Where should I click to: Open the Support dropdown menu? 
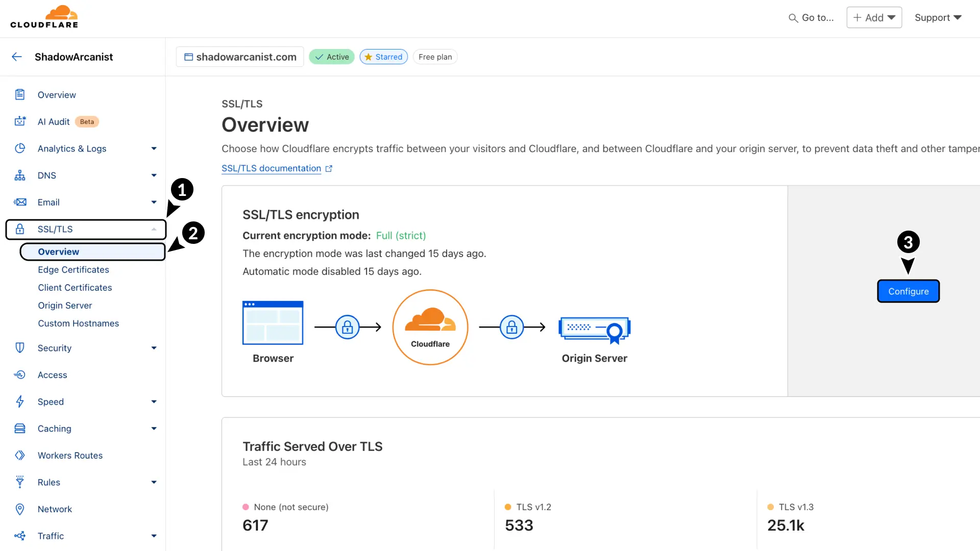coord(938,17)
